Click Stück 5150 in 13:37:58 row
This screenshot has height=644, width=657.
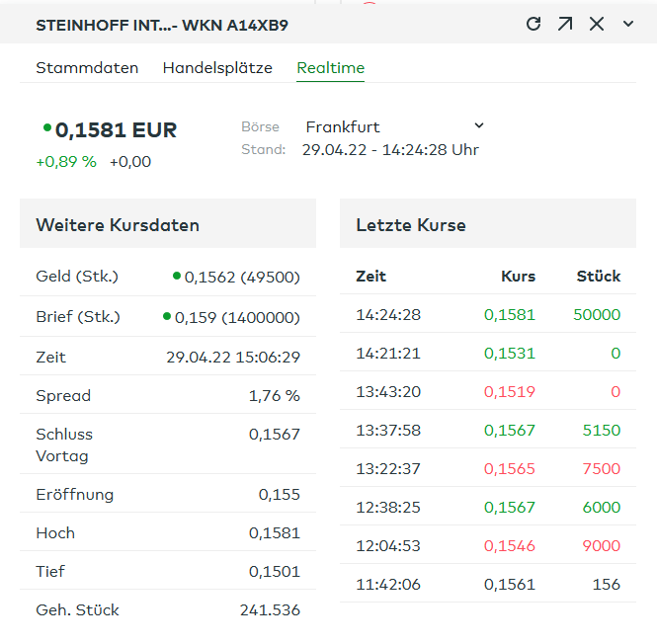click(x=602, y=431)
